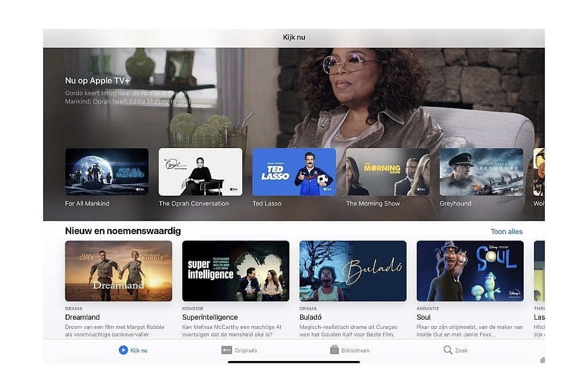Open the Buladó movie poster

pos(353,271)
